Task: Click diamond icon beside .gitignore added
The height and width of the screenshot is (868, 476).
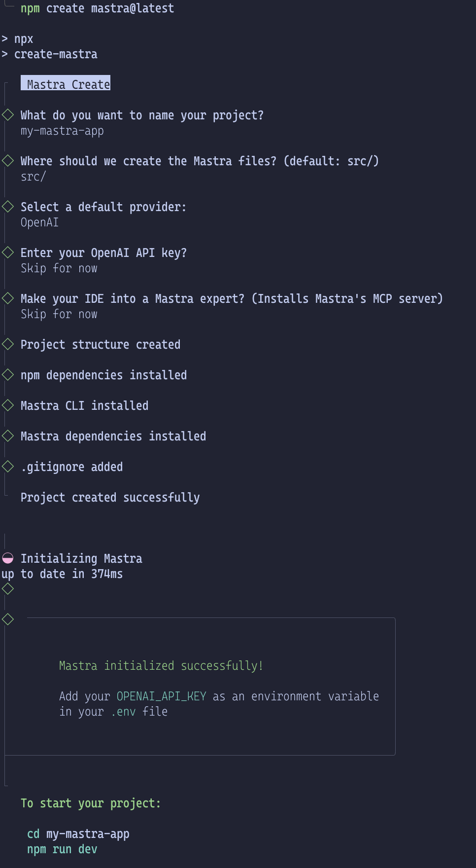Action: 8,467
